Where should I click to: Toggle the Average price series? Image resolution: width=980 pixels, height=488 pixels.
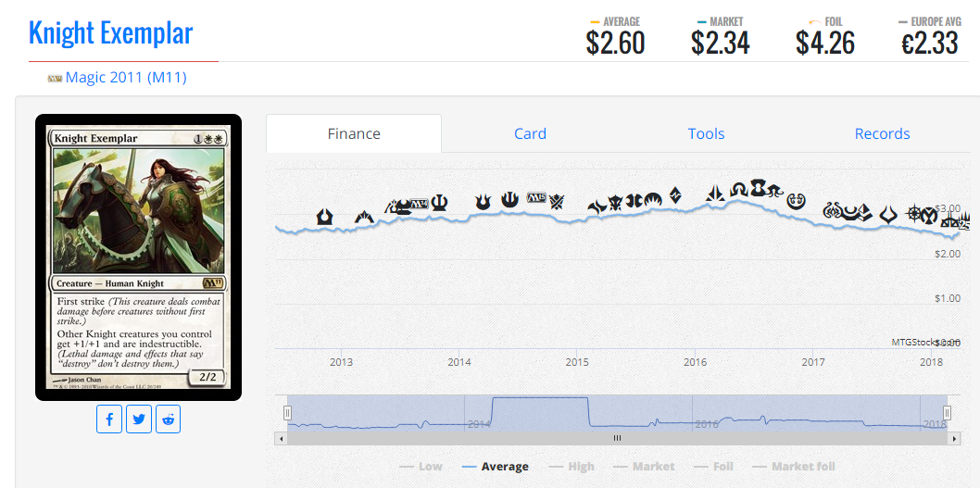pyautogui.click(x=495, y=466)
